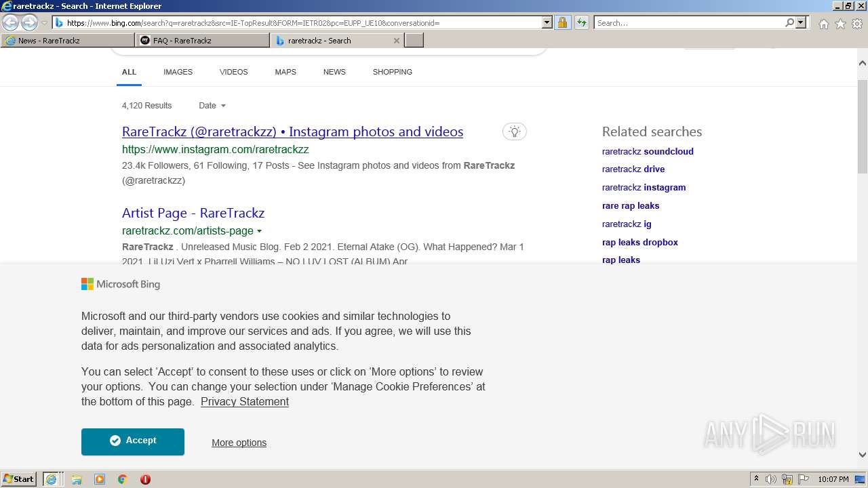Open More options for cookies

[239, 443]
